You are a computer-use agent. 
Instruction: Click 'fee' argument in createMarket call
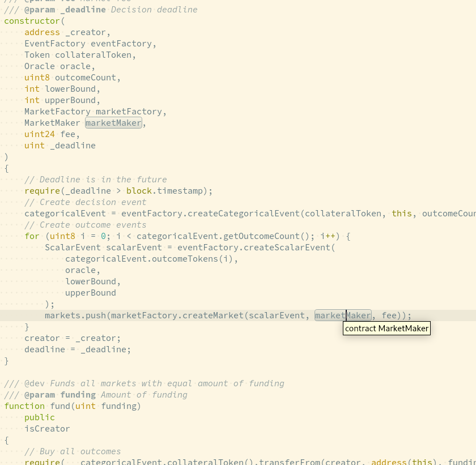click(389, 315)
